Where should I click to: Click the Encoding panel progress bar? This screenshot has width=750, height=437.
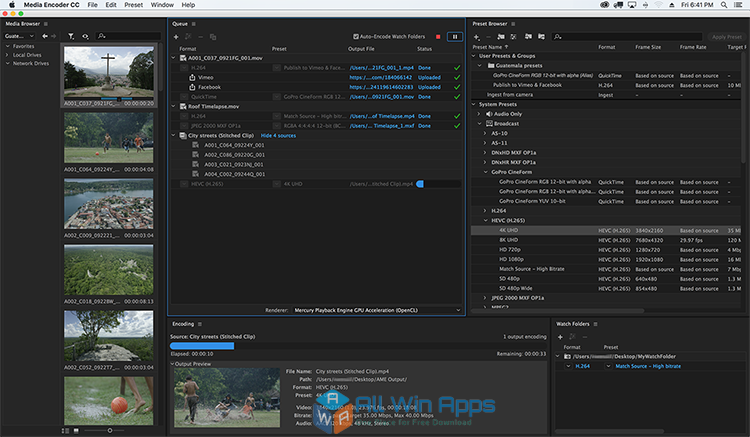point(358,346)
